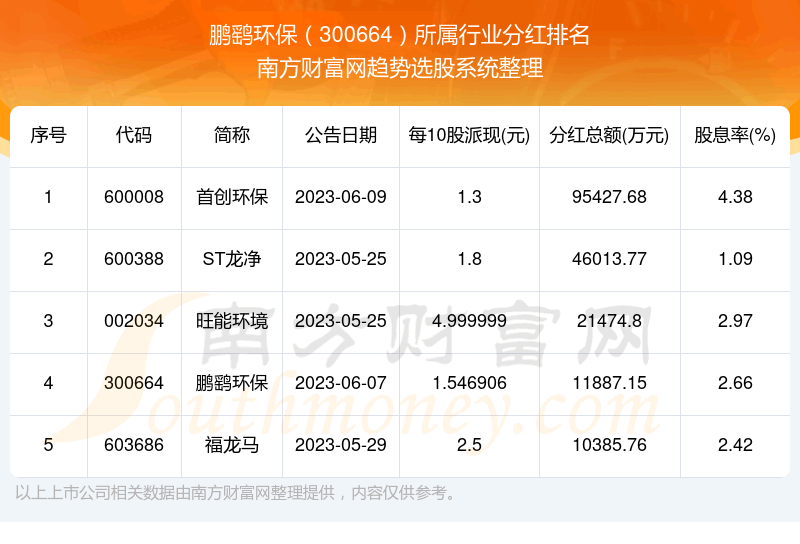Viewport: 800px width, 544px height.
Task: Click the 每10股派现(元) column header
Action: coord(469,135)
